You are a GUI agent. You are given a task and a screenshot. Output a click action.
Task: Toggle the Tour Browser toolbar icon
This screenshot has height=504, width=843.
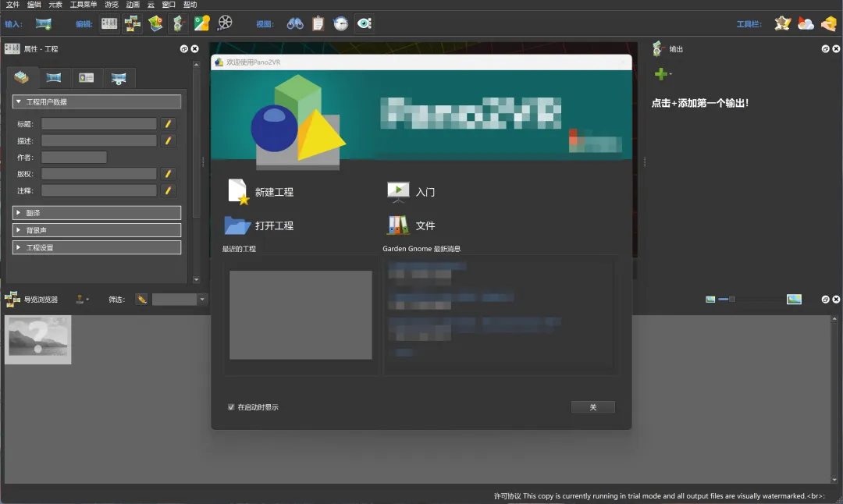(x=132, y=23)
